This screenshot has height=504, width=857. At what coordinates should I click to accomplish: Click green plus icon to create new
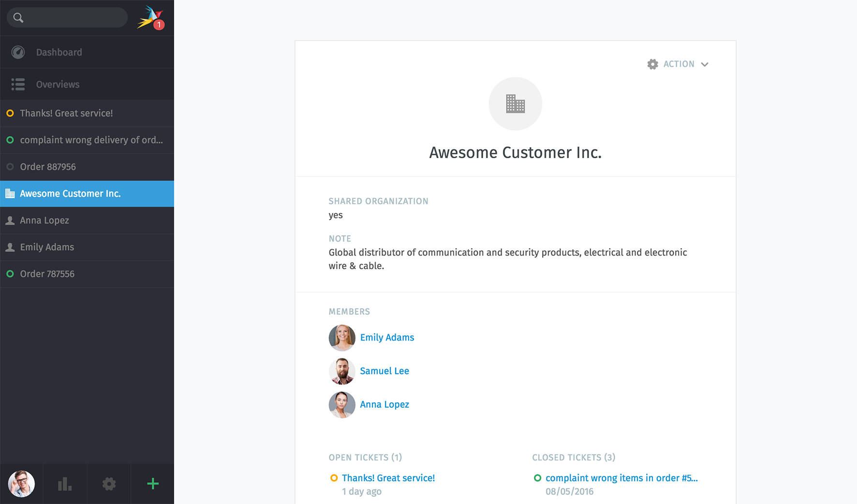pyautogui.click(x=153, y=484)
